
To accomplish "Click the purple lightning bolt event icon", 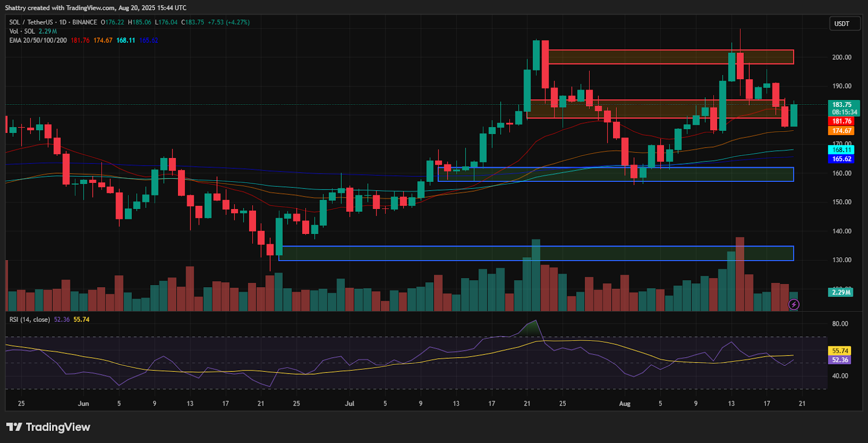I will (x=794, y=305).
